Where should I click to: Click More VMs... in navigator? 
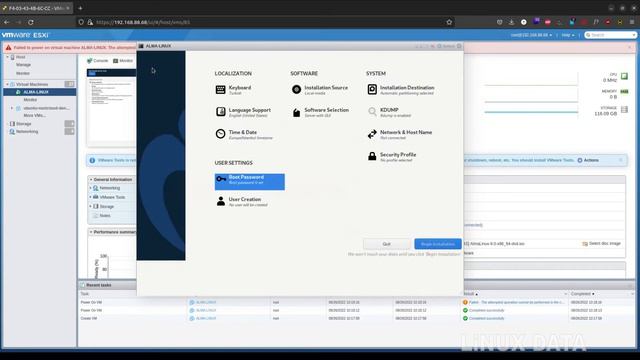tap(34, 116)
